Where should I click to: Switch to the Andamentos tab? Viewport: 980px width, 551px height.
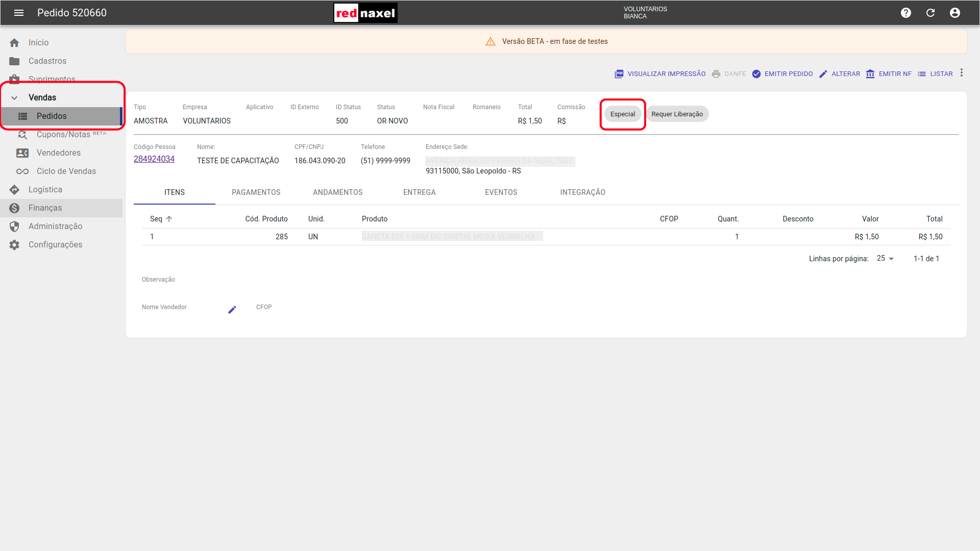point(337,192)
